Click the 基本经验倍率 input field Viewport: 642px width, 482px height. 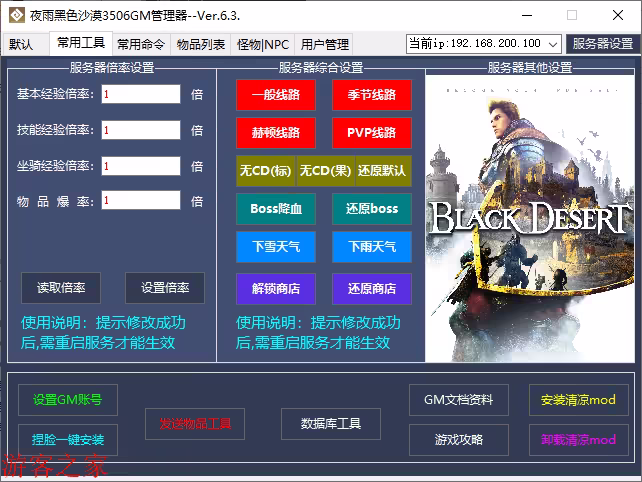pos(140,94)
